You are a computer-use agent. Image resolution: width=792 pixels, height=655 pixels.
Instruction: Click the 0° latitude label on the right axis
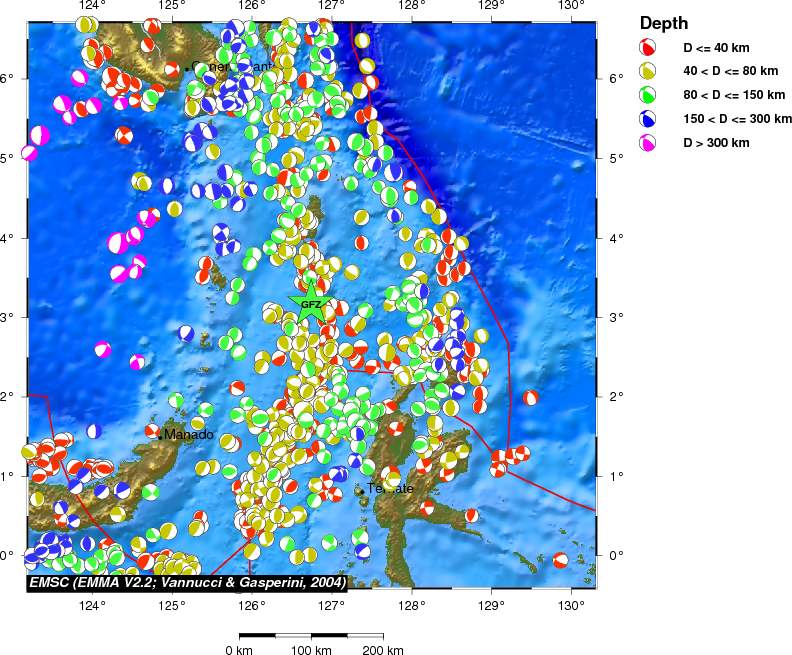[618, 555]
